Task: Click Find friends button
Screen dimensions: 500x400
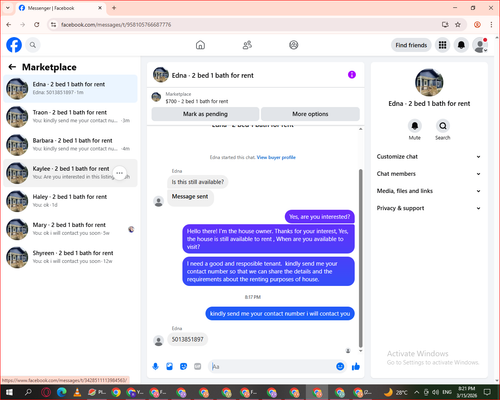Action: click(411, 45)
